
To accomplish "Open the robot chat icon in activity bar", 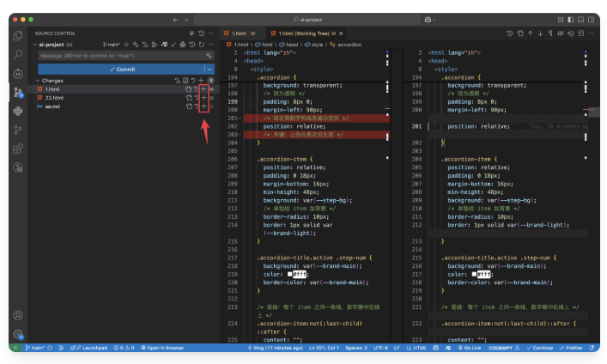I will pos(18,74).
